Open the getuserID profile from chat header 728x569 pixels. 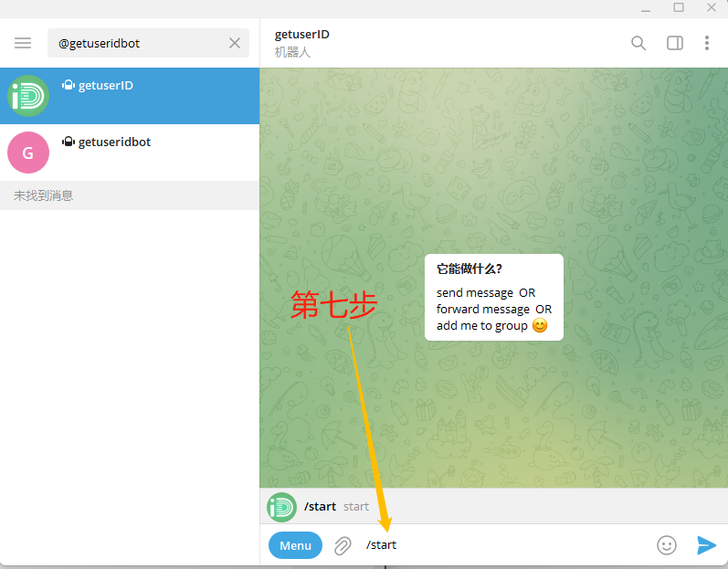pyautogui.click(x=301, y=35)
